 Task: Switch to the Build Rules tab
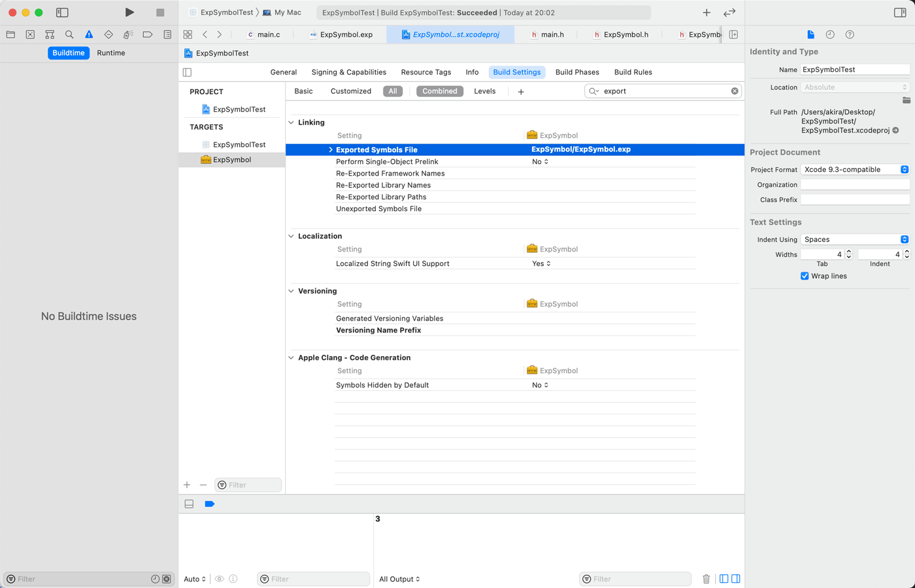click(633, 73)
